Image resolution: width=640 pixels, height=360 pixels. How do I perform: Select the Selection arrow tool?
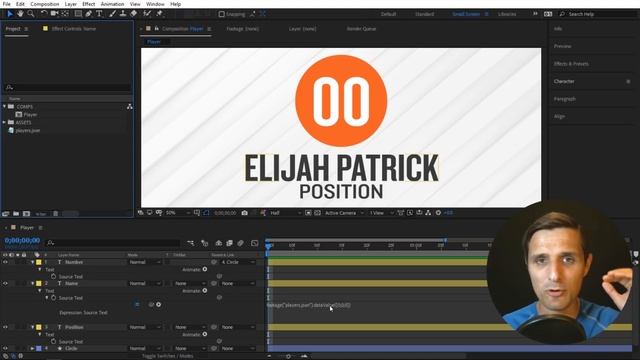pos(10,14)
